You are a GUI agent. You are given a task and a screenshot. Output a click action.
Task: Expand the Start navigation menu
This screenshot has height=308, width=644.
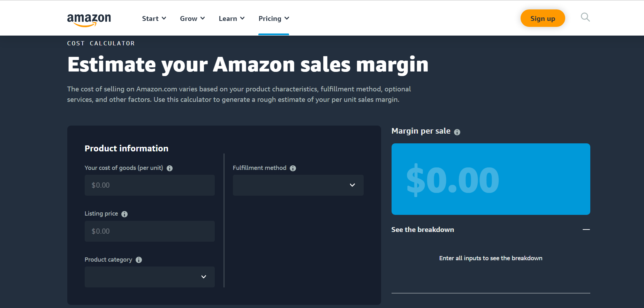[x=154, y=18]
